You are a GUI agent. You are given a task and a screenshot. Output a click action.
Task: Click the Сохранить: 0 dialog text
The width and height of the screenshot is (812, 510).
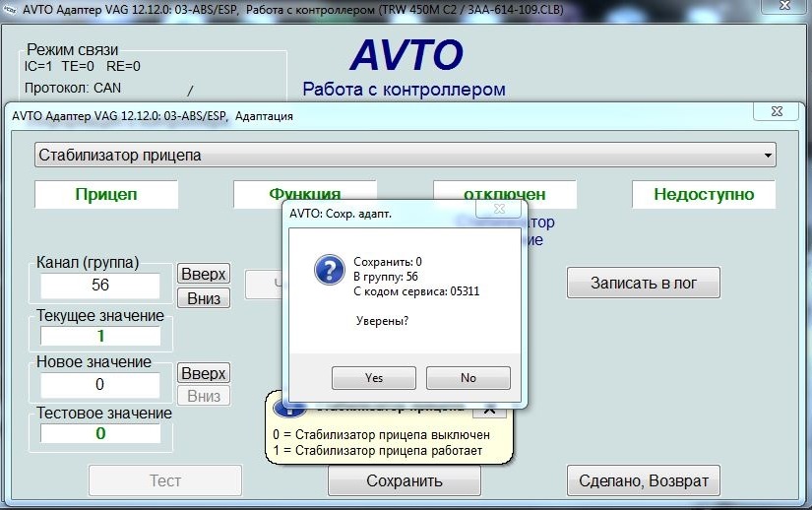[388, 262]
